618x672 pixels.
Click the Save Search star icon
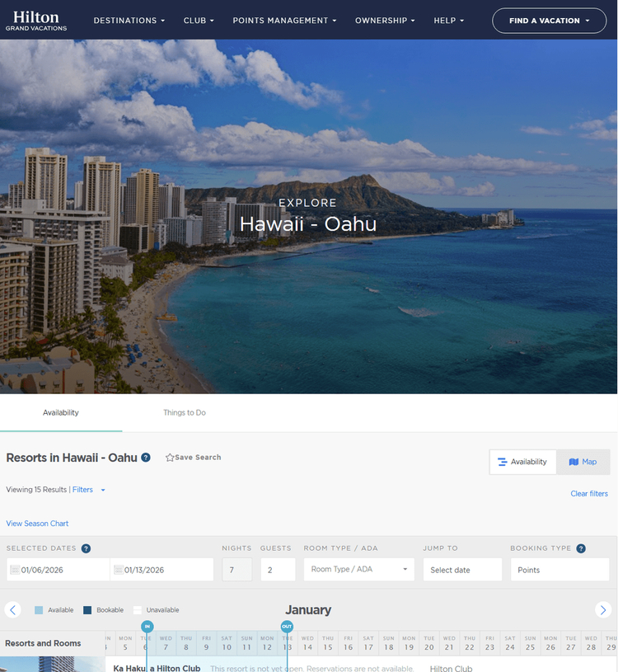pyautogui.click(x=170, y=458)
